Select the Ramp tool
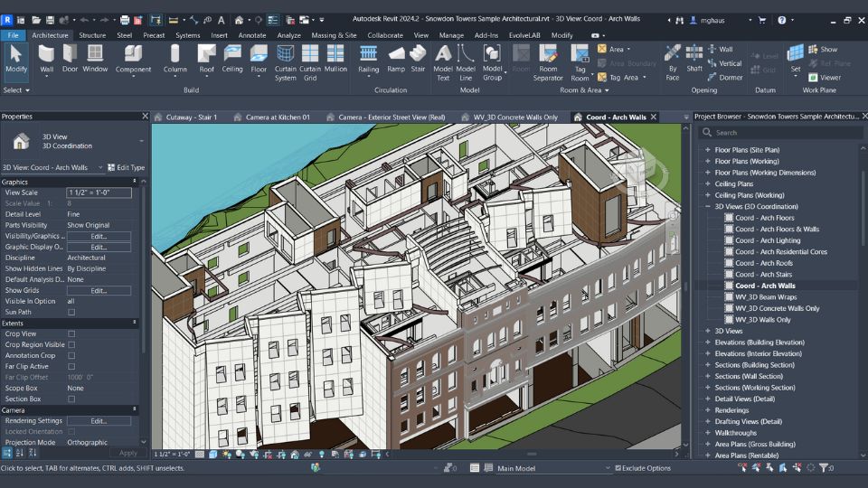The image size is (868, 488). (396, 59)
